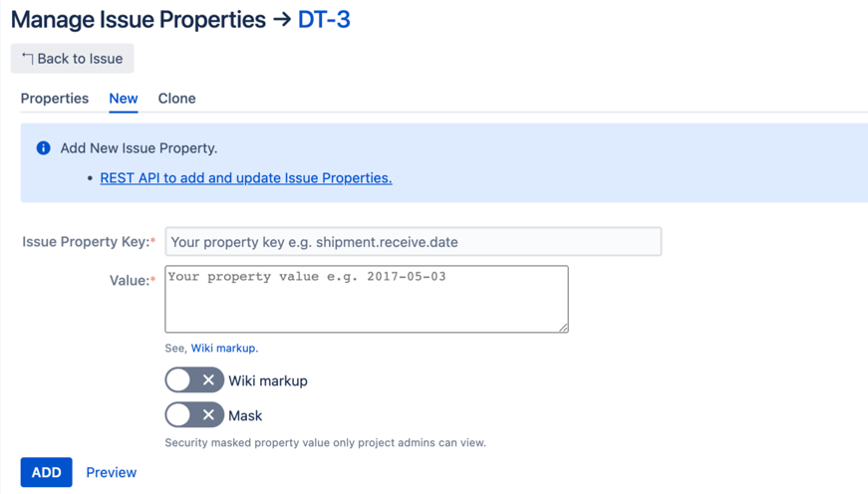868x494 pixels.
Task: Click the "Mask" label beside its switch
Action: (x=245, y=416)
